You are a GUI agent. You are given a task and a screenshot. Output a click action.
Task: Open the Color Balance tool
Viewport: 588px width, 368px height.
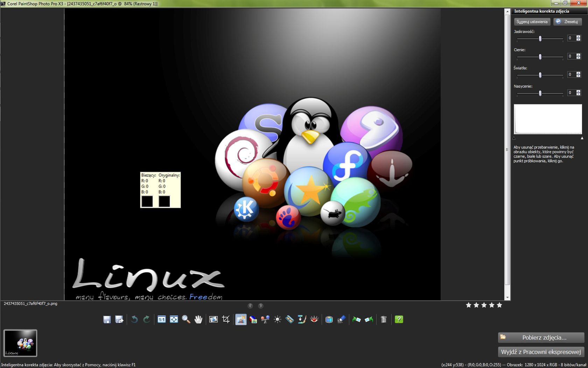[253, 319]
